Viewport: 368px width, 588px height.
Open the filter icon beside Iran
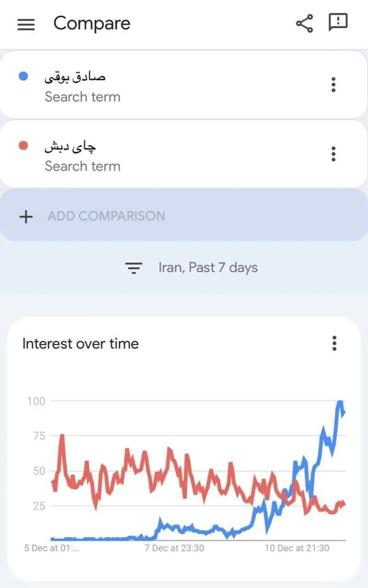point(134,268)
